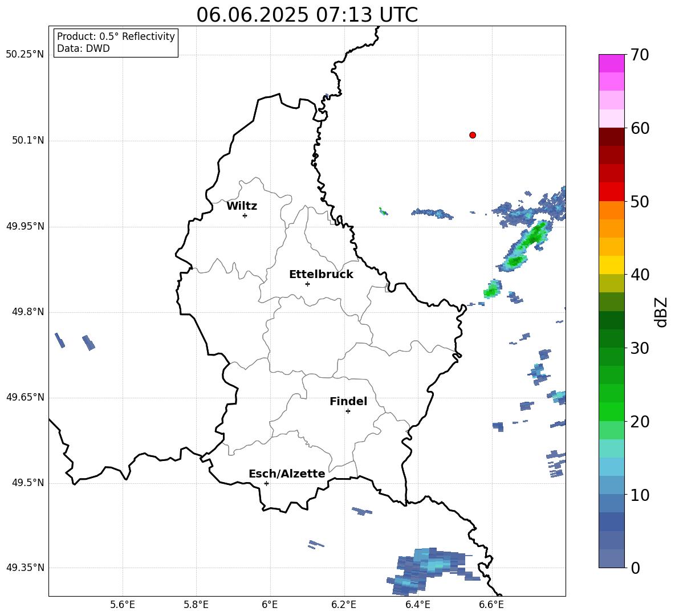Screen dimensions: 675x616
Task: Click the dBZ colorbar axis label
Action: pos(662,312)
